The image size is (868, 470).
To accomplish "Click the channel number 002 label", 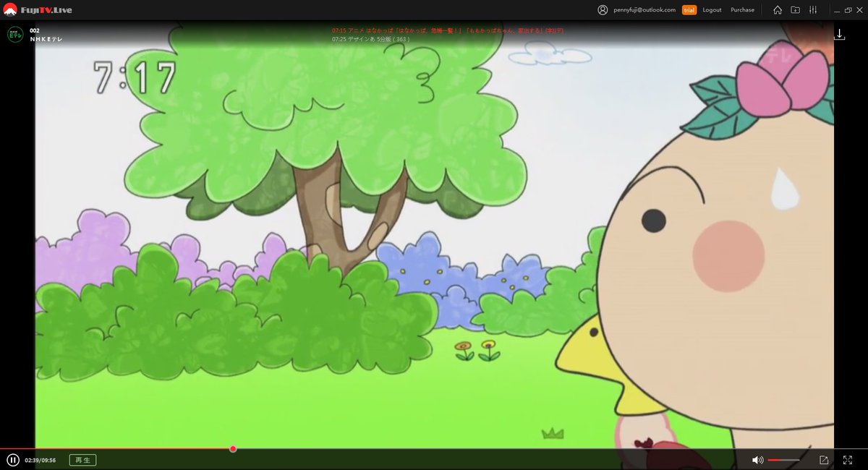I will point(35,30).
